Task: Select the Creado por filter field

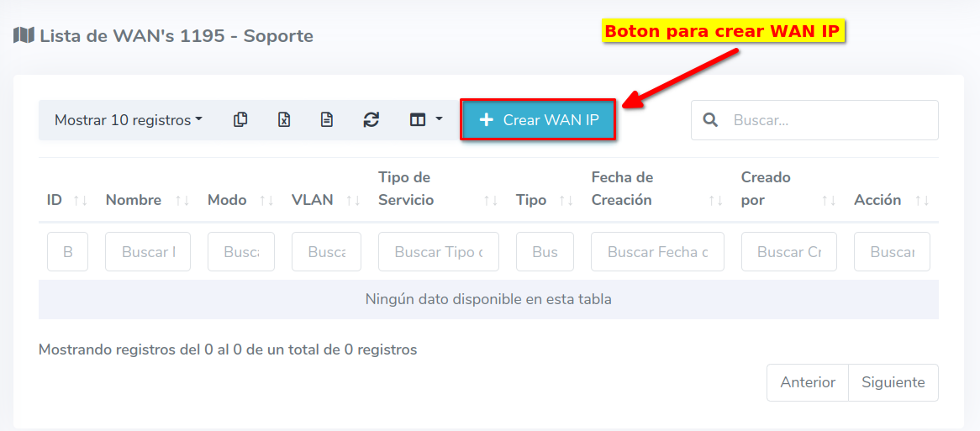Action: pyautogui.click(x=788, y=252)
